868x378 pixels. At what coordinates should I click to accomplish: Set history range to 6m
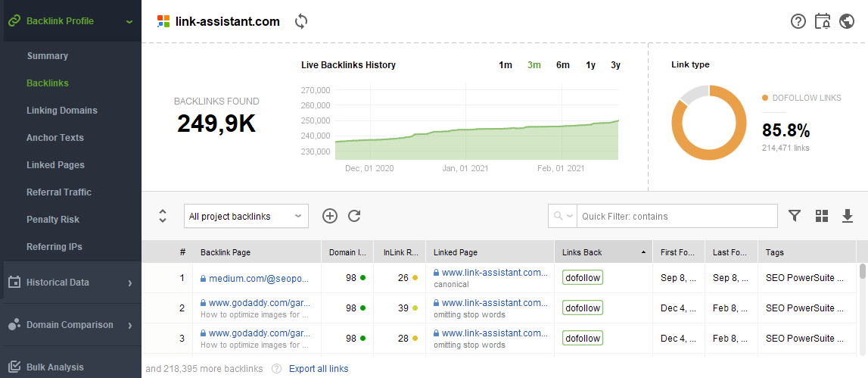tap(563, 65)
